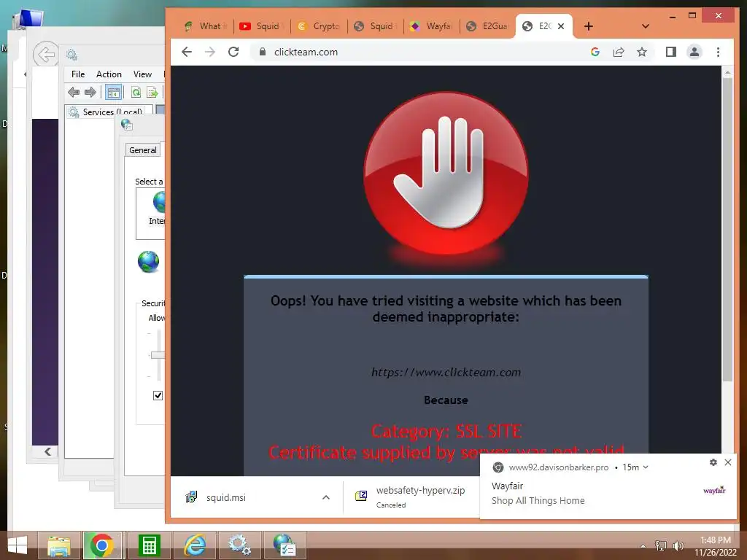This screenshot has height=560, width=747.
Task: Switch to the Wayfair tab
Action: pyautogui.click(x=432, y=26)
